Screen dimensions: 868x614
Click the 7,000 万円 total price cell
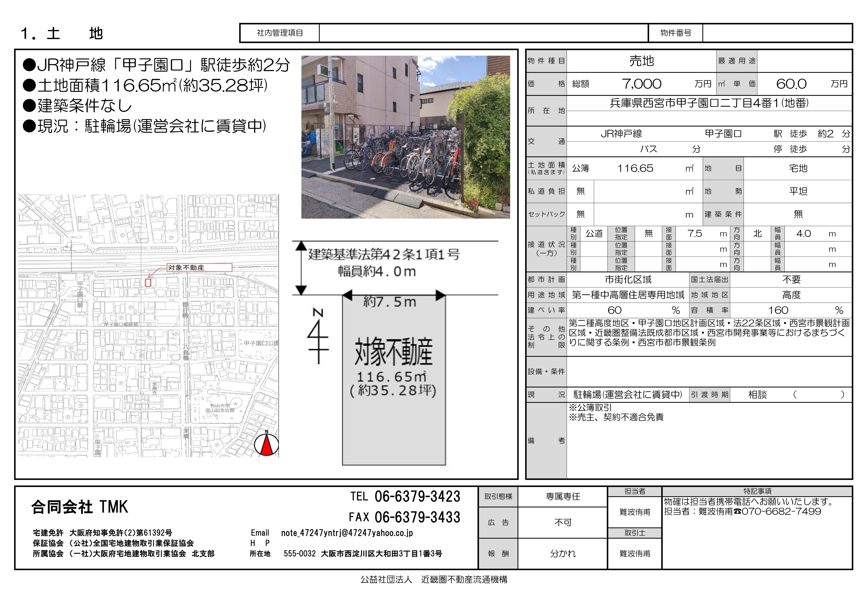click(642, 84)
